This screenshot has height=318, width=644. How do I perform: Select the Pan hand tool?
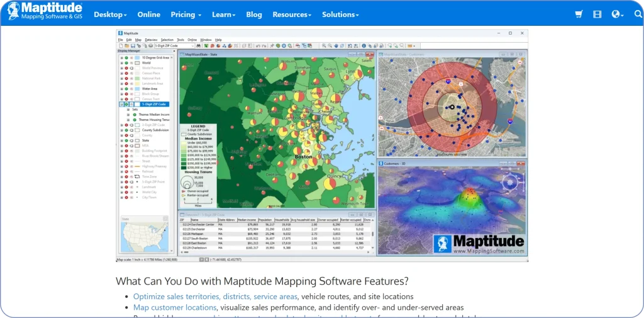(x=336, y=46)
